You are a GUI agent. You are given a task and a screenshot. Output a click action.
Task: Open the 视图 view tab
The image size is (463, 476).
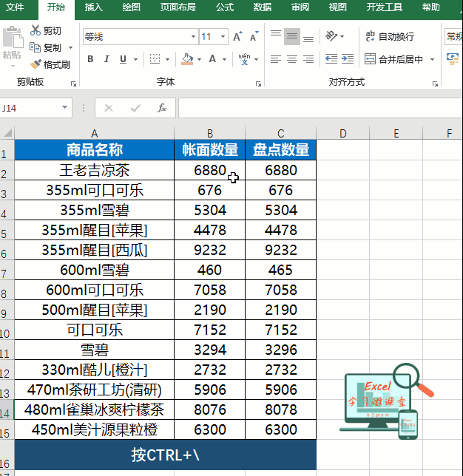337,7
